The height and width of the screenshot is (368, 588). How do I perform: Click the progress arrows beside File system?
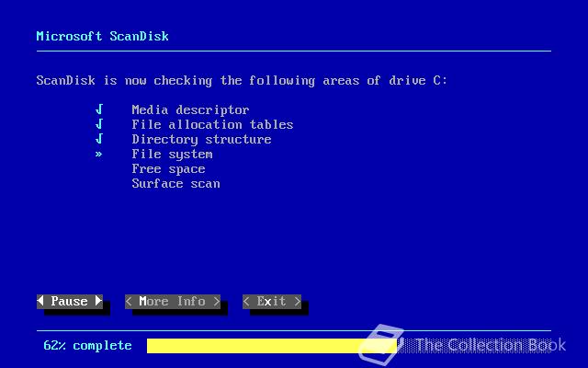click(x=98, y=154)
